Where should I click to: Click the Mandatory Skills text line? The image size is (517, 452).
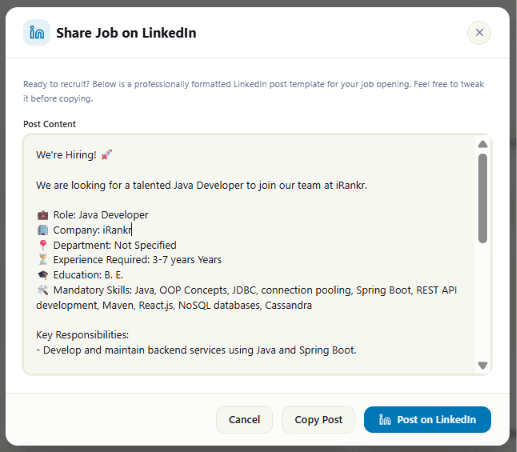pos(247,298)
